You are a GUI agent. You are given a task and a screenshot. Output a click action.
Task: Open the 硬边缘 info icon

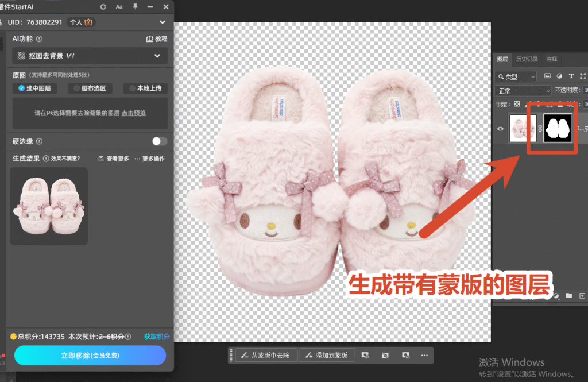click(40, 141)
